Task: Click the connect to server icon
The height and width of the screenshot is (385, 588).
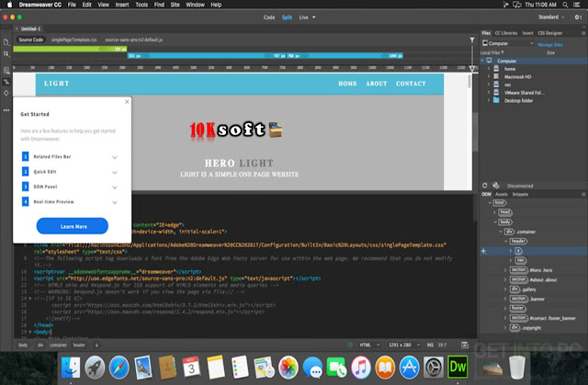Action: [x=496, y=186]
